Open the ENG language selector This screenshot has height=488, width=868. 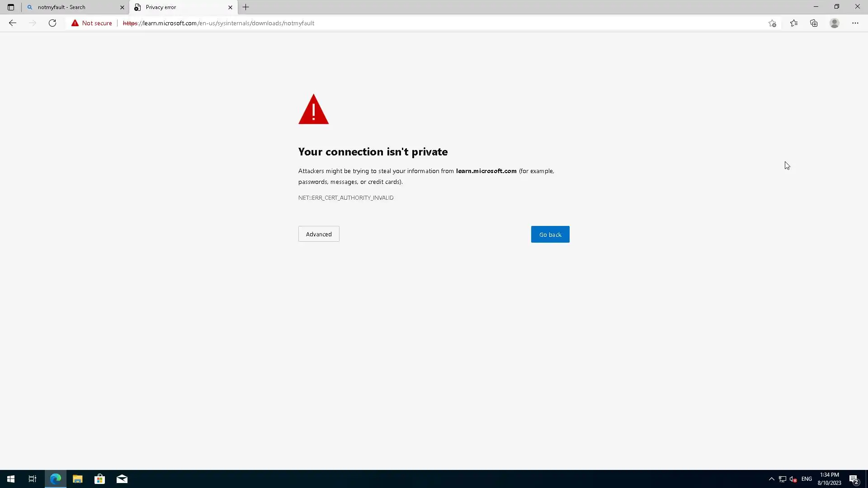806,479
